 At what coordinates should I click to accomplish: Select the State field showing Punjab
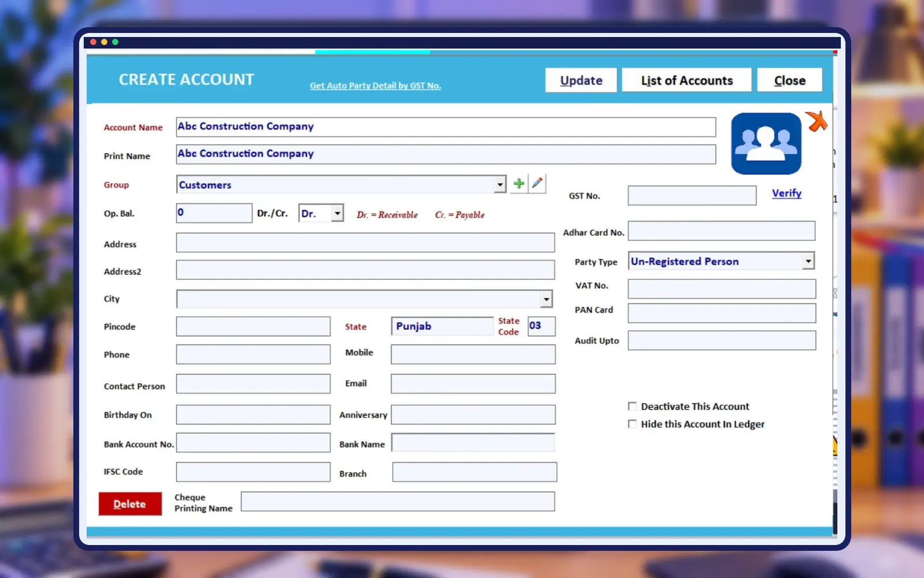point(442,326)
